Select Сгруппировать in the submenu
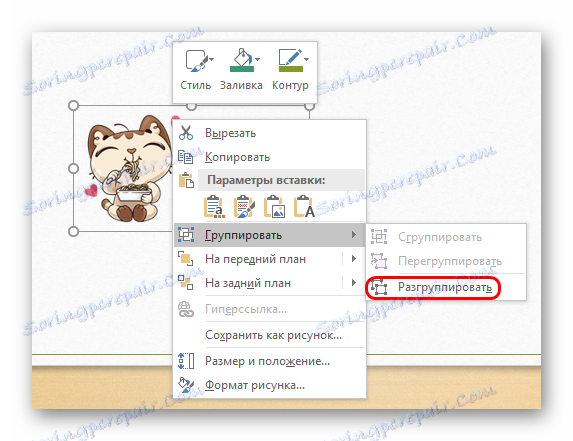Image resolution: width=573 pixels, height=441 pixels. click(x=446, y=237)
